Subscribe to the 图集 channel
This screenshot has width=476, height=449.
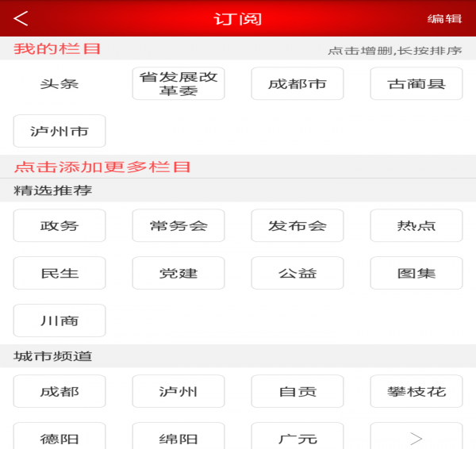point(416,273)
